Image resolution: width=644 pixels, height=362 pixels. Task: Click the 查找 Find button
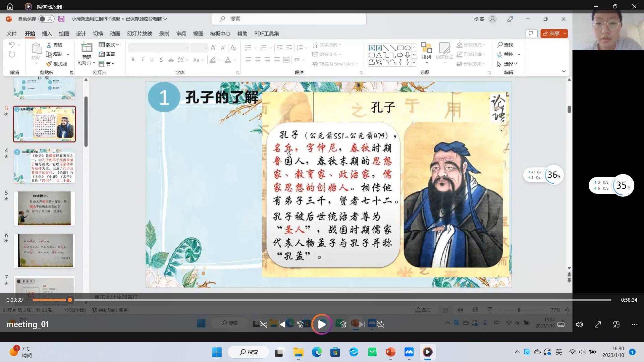point(505,45)
